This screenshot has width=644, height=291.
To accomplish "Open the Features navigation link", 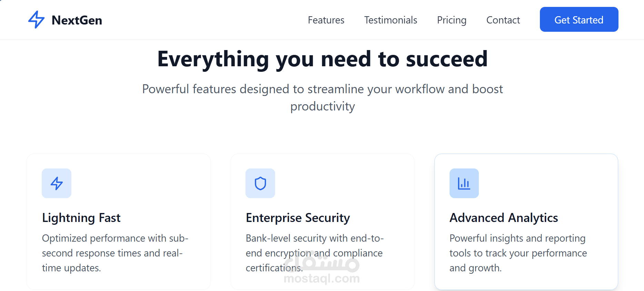I will [326, 20].
